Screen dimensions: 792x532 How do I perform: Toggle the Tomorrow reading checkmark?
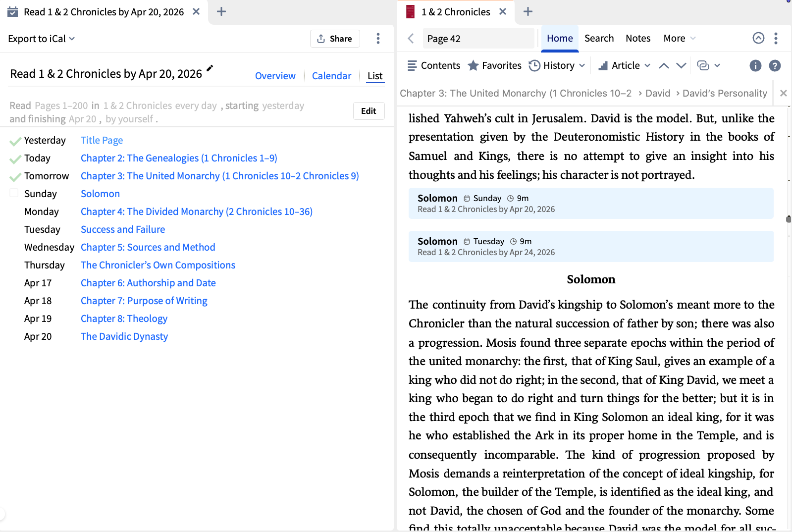click(15, 177)
